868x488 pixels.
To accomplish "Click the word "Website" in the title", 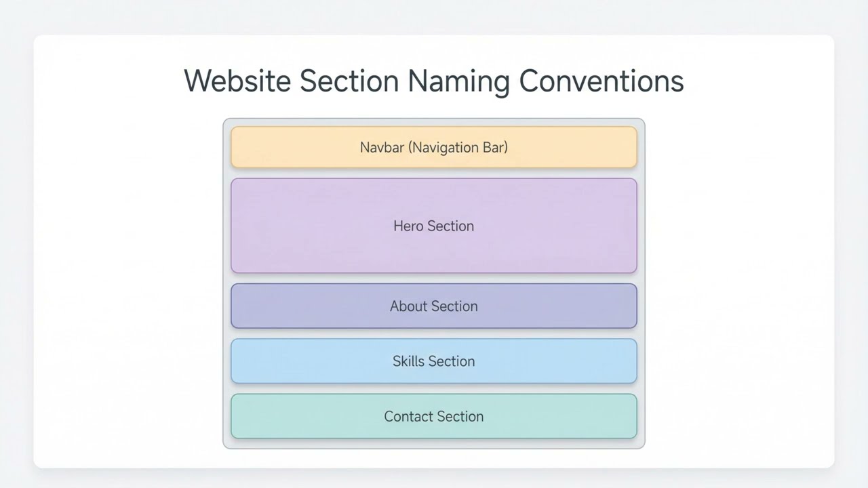I will 237,81.
